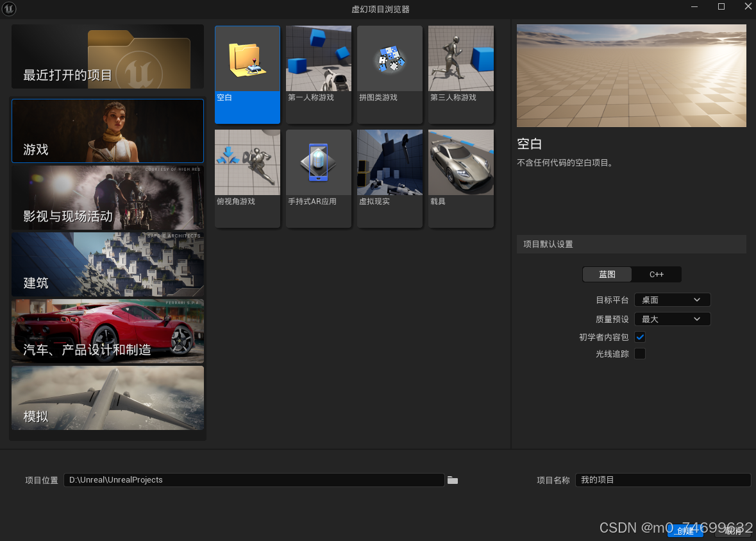Minimize the project browser window

coord(694,7)
